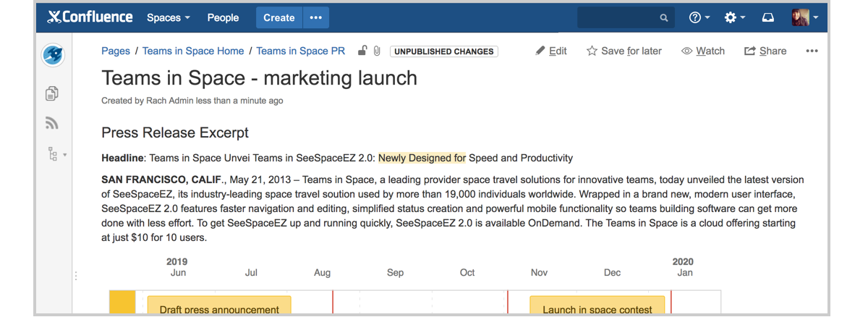Image resolution: width=868 pixels, height=317 pixels.
Task: Click the page restrictions unlocked padlock icon
Action: [x=362, y=51]
